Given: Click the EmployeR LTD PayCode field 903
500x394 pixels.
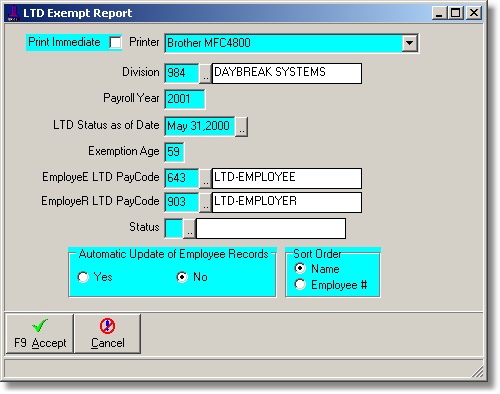Looking at the screenshot, I should click(x=182, y=202).
